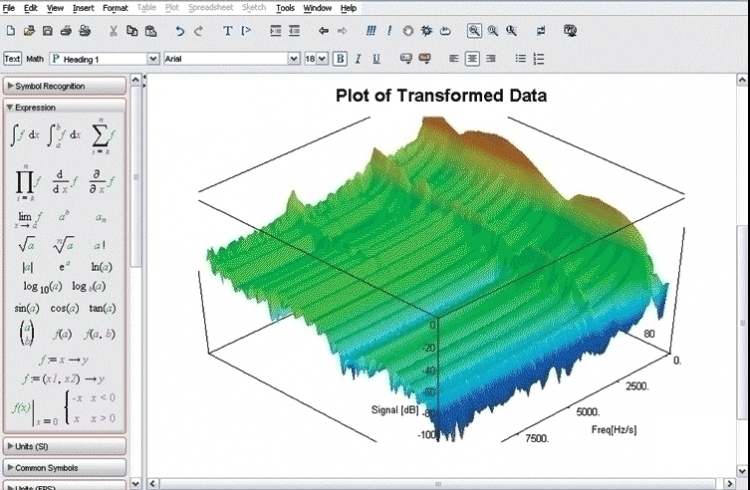Insert the partial derivative template
Viewport: 750px width, 490px height.
tap(101, 181)
